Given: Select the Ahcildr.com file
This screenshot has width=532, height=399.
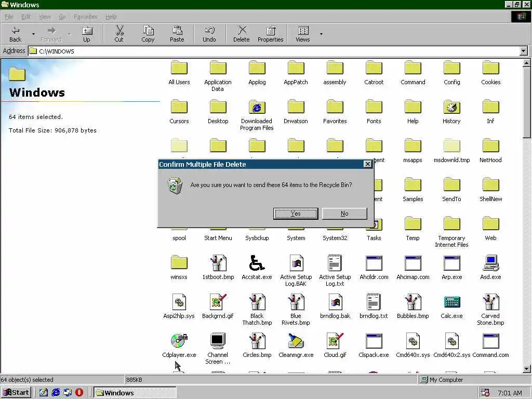Looking at the screenshot, I should [374, 268].
